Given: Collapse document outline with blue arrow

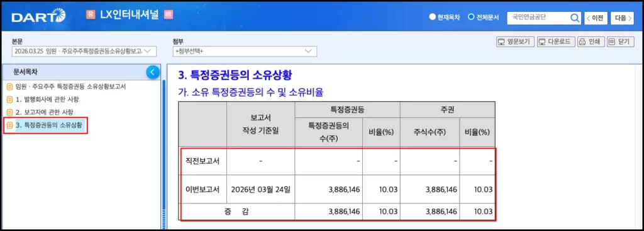Looking at the screenshot, I should 153,72.
